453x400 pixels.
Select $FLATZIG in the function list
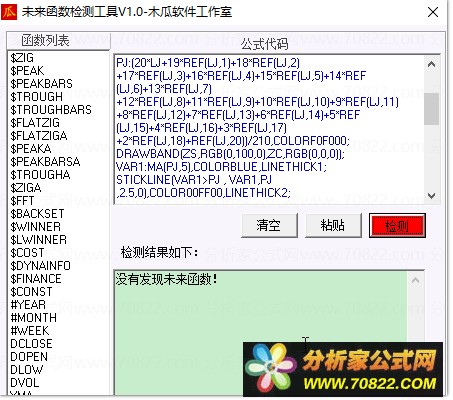tap(35, 123)
